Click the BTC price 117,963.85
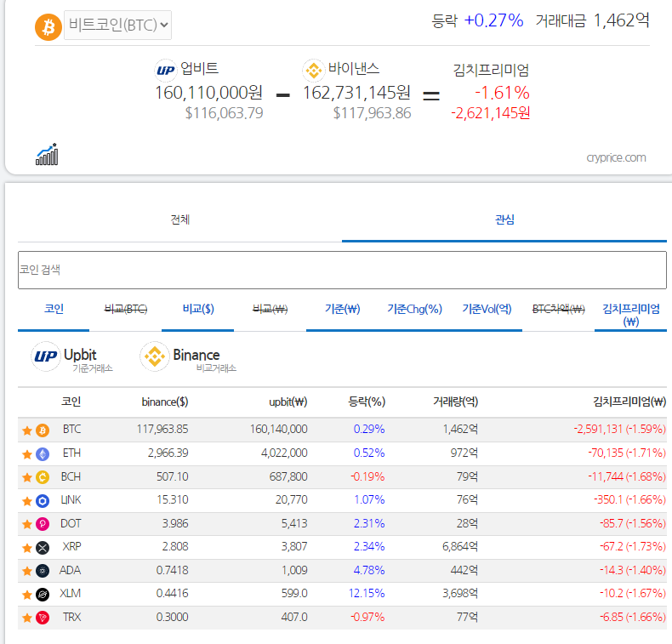This screenshot has width=672, height=644. (x=162, y=430)
